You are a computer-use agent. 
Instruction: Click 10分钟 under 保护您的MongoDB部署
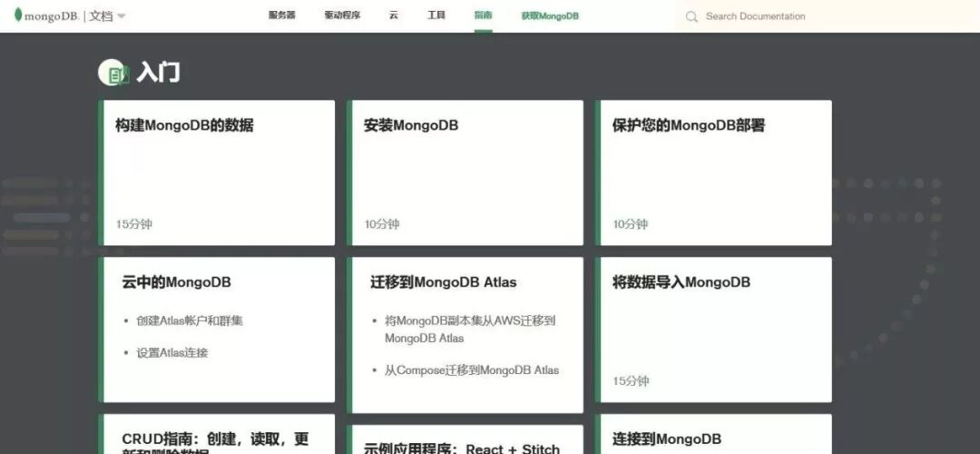[x=630, y=224]
